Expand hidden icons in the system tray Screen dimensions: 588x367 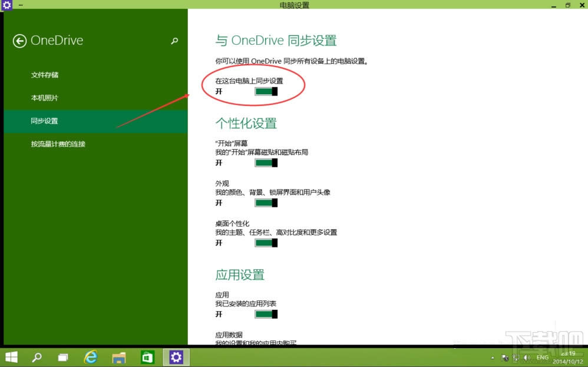tap(493, 358)
